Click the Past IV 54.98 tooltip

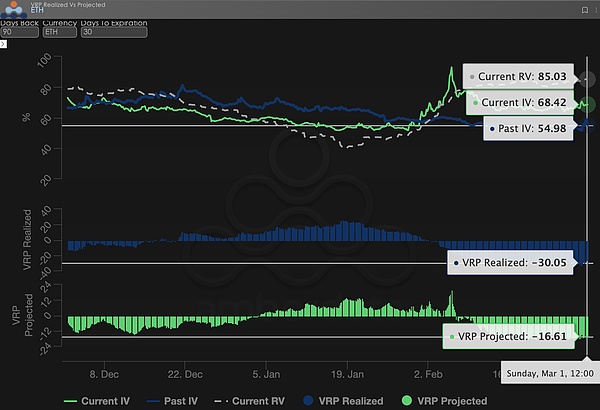(531, 128)
